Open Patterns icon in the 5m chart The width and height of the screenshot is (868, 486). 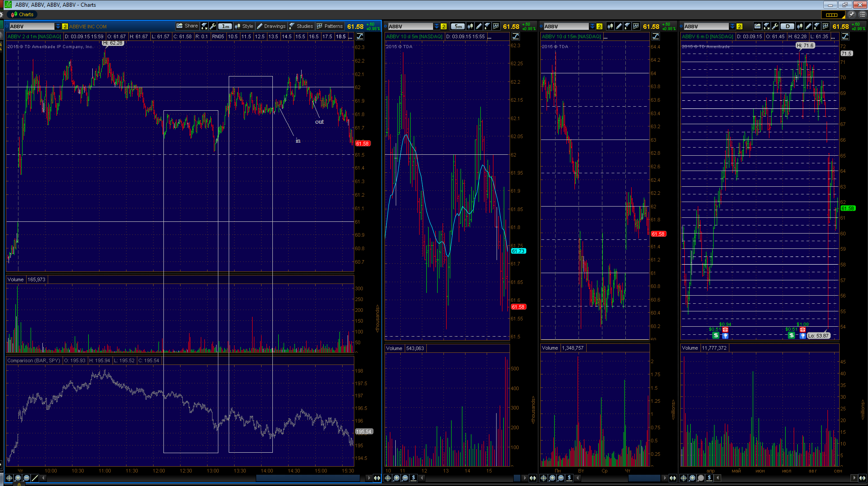496,27
